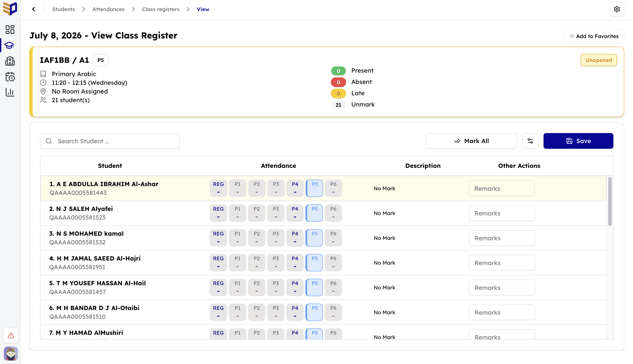Open the user avatar at bottom left
This screenshot has width=633, height=364.
coord(11,354)
